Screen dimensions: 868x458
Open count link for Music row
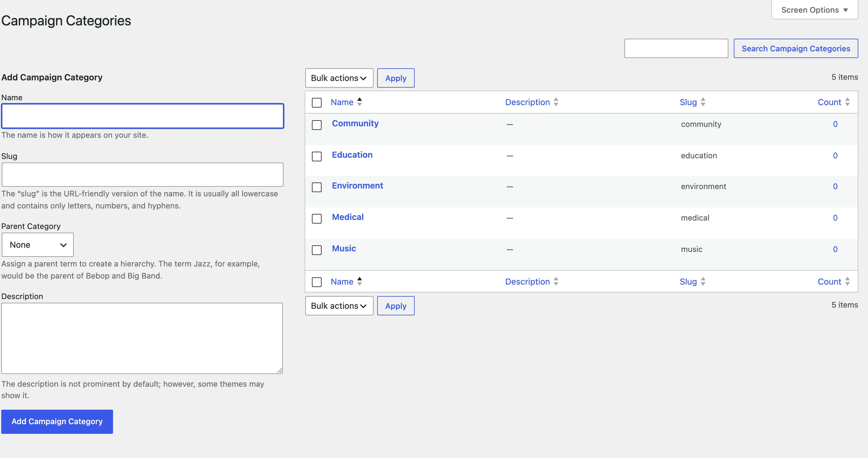[835, 249]
